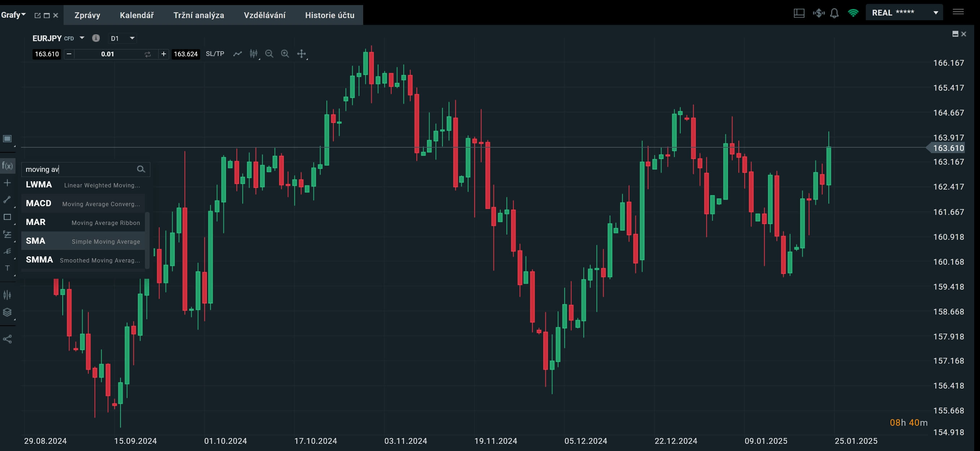Toggle the SL/TP option
The width and height of the screenshot is (980, 451).
pos(215,53)
